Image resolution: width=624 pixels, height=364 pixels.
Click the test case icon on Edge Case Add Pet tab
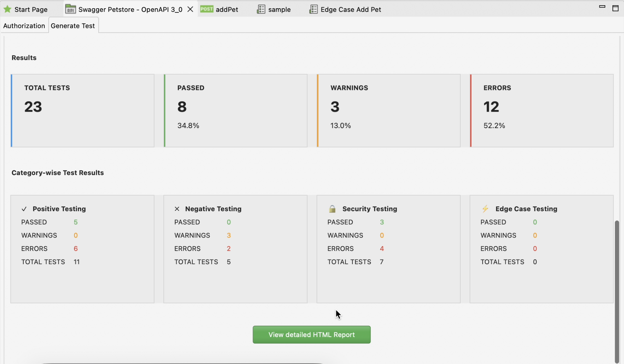[313, 9]
